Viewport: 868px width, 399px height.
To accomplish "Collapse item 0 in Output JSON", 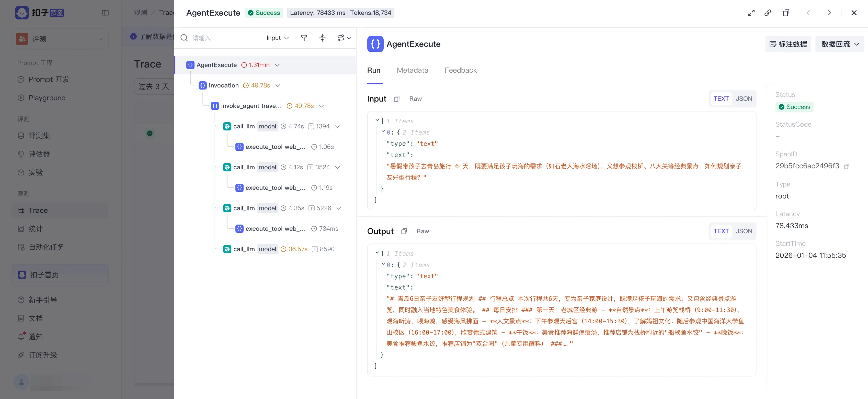I will coord(383,264).
